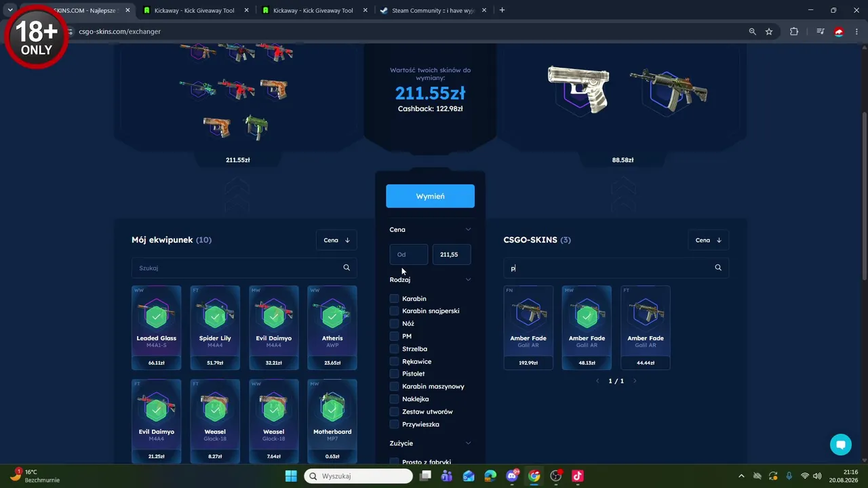
Task: Switch to Google Chrome on the taskbar
Action: click(x=534, y=476)
